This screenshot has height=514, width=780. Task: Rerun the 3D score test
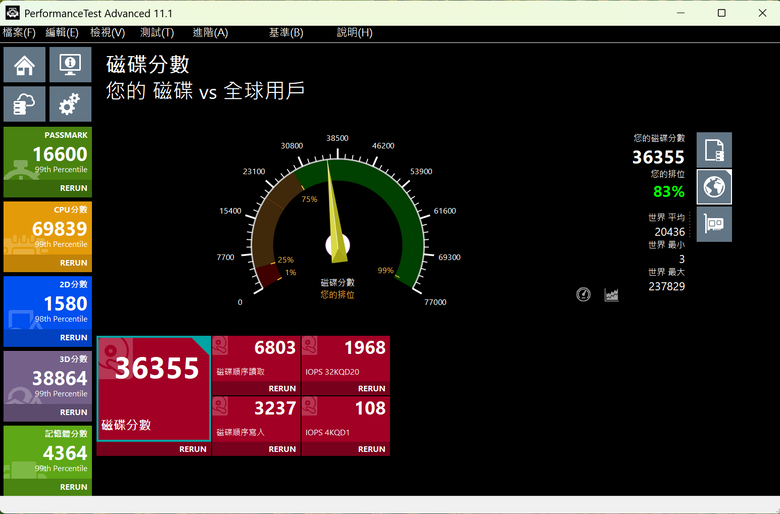(x=74, y=412)
